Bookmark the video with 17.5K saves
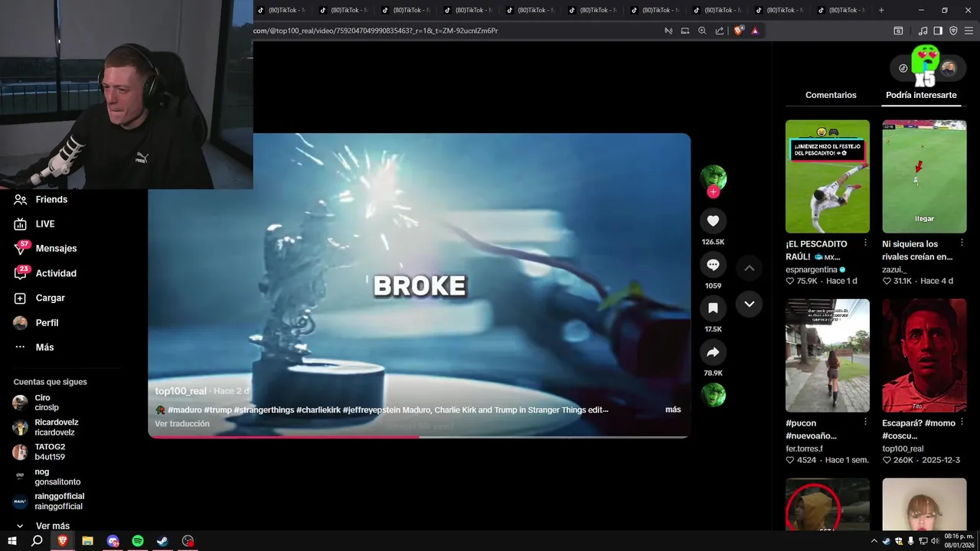 pyautogui.click(x=713, y=308)
